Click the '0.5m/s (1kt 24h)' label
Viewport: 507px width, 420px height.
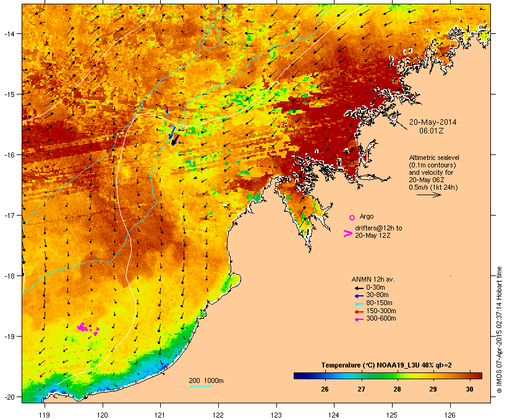[433, 187]
